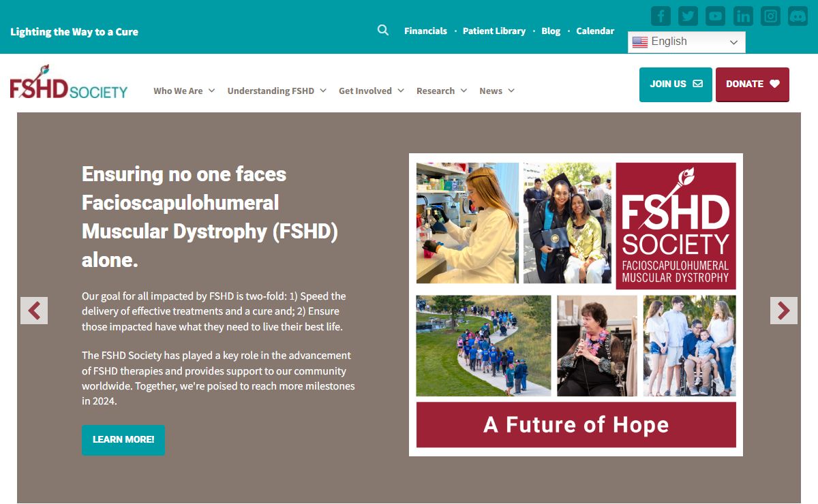Go to previous slide with left arrow

34,311
